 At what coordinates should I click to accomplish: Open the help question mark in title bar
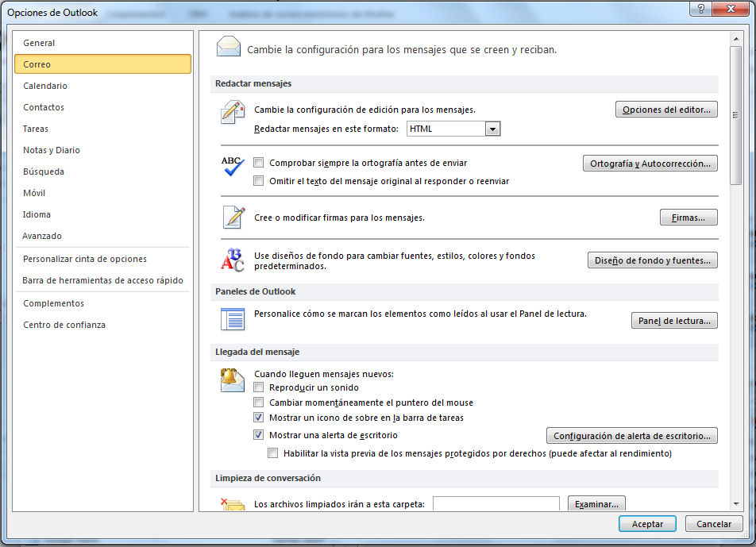701,9
